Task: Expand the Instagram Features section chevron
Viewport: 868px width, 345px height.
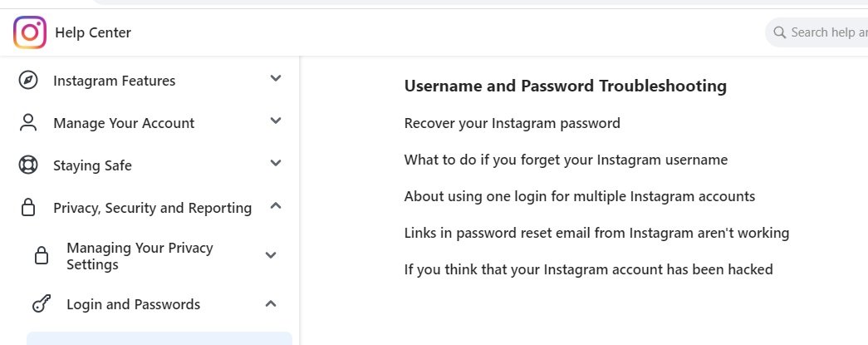Action: (276, 78)
